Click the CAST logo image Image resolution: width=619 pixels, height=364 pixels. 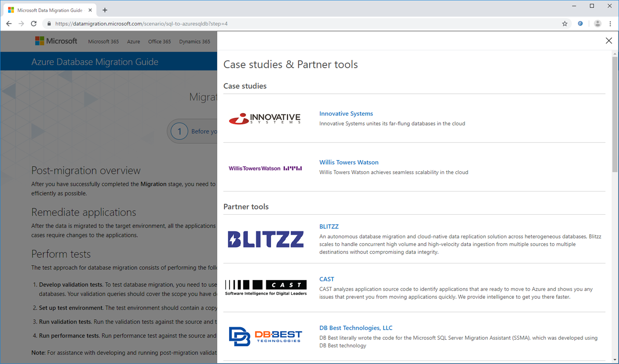coord(266,288)
